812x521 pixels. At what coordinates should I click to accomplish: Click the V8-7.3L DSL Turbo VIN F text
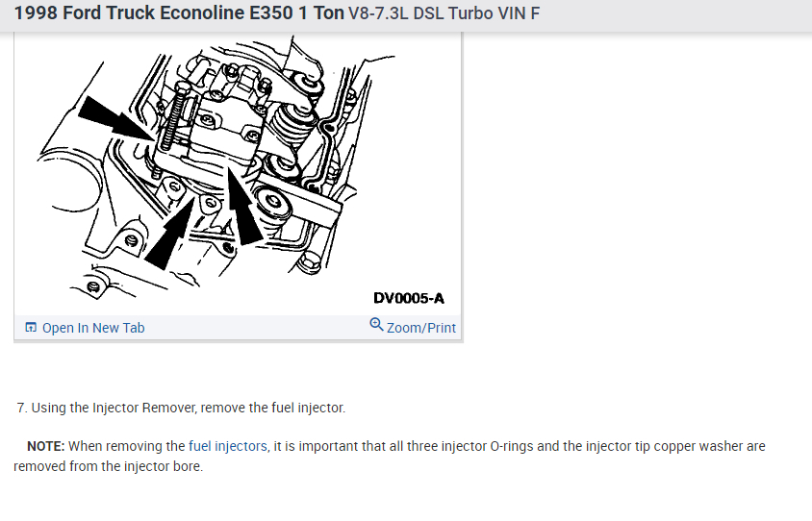pyautogui.click(x=444, y=13)
